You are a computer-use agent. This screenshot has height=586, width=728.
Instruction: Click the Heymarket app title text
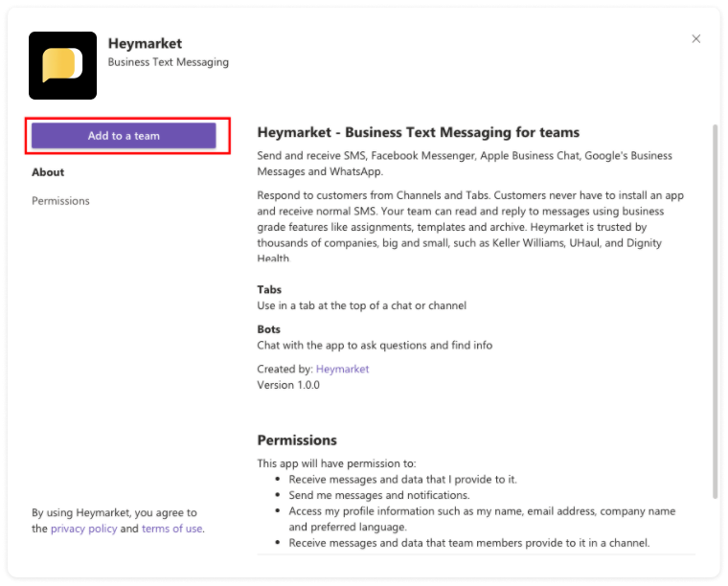(145, 44)
